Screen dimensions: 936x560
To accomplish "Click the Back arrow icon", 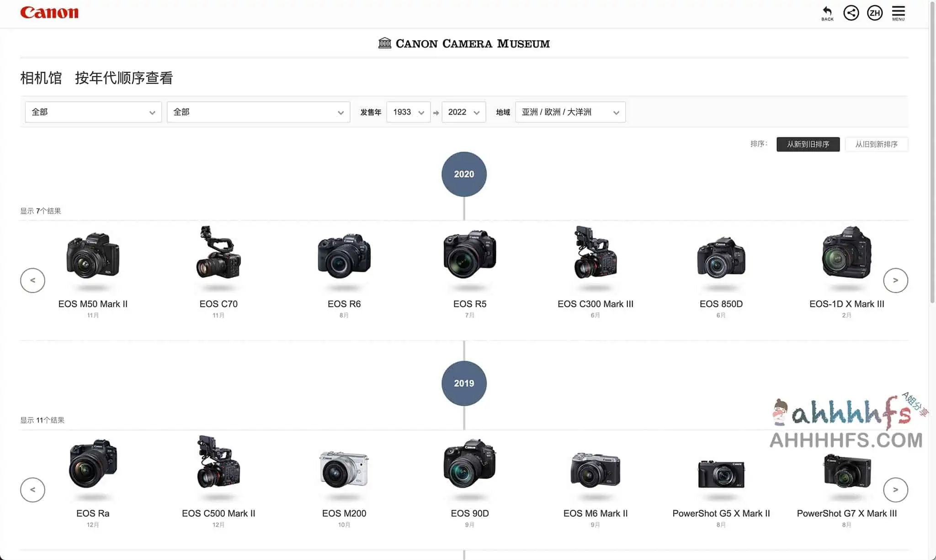I will [827, 12].
